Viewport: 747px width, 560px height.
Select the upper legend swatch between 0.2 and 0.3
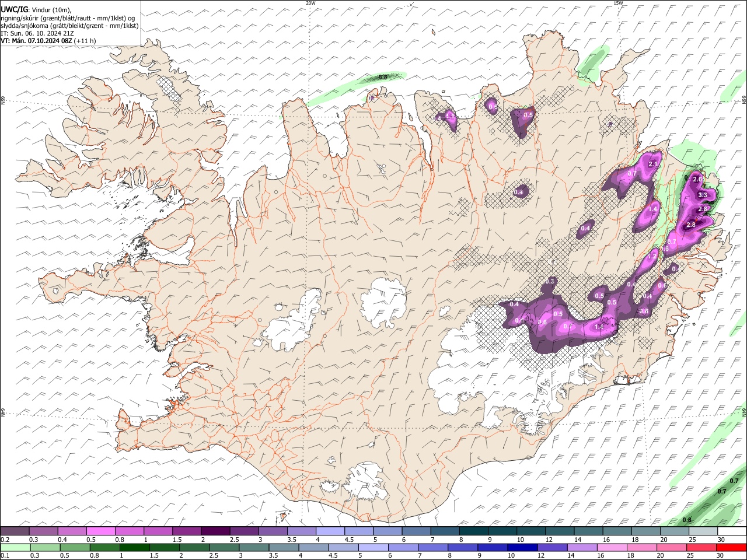pyautogui.click(x=15, y=531)
